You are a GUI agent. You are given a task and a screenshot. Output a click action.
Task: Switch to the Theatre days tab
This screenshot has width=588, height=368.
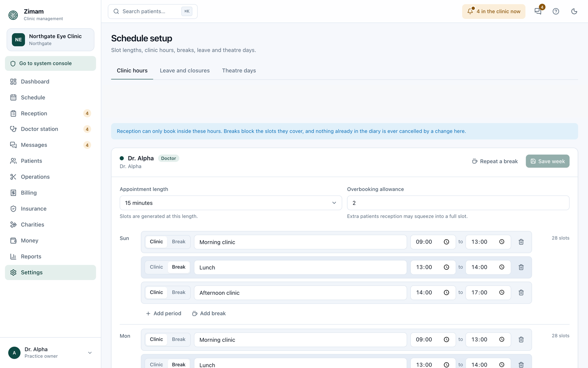pyautogui.click(x=239, y=71)
